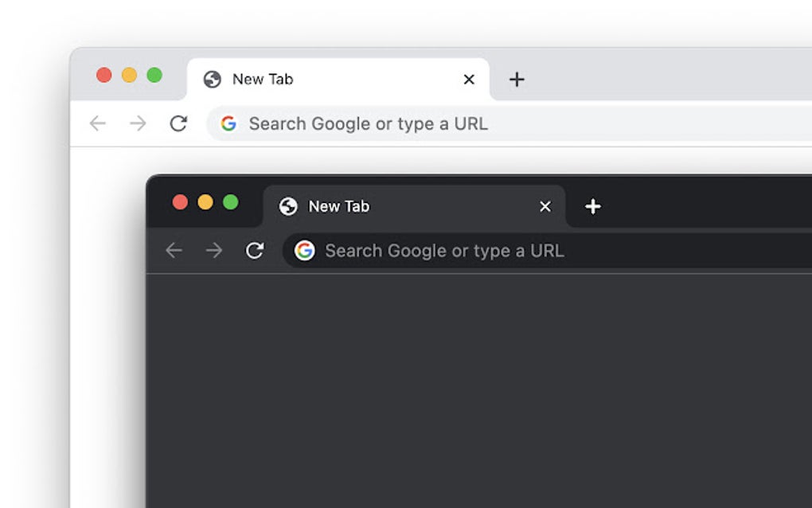Click the Google logo in the light address bar

(228, 123)
